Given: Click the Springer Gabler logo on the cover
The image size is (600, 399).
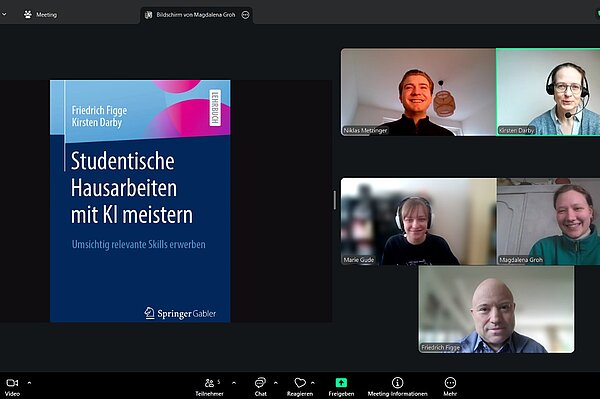Looking at the screenshot, I should 180,313.
